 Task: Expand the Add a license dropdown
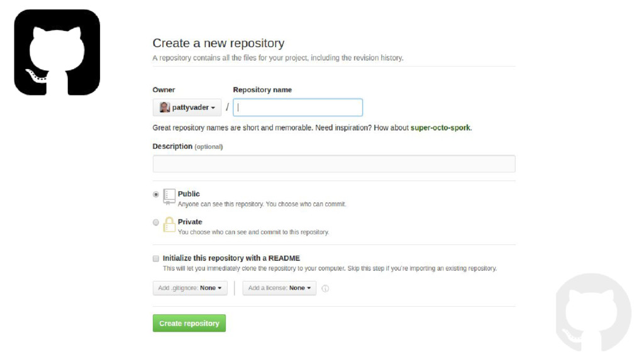pyautogui.click(x=279, y=288)
